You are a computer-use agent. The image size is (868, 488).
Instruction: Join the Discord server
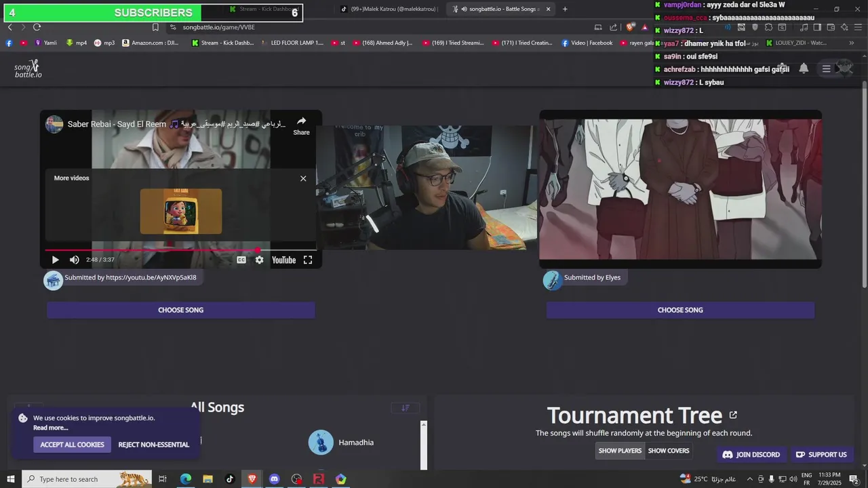point(751,455)
